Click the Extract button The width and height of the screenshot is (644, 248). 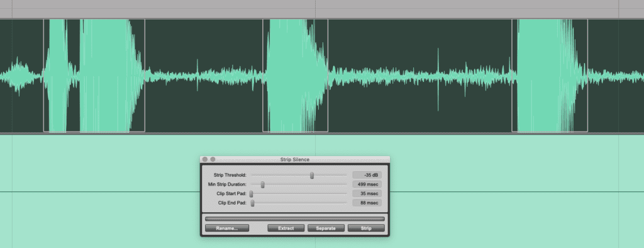click(286, 228)
